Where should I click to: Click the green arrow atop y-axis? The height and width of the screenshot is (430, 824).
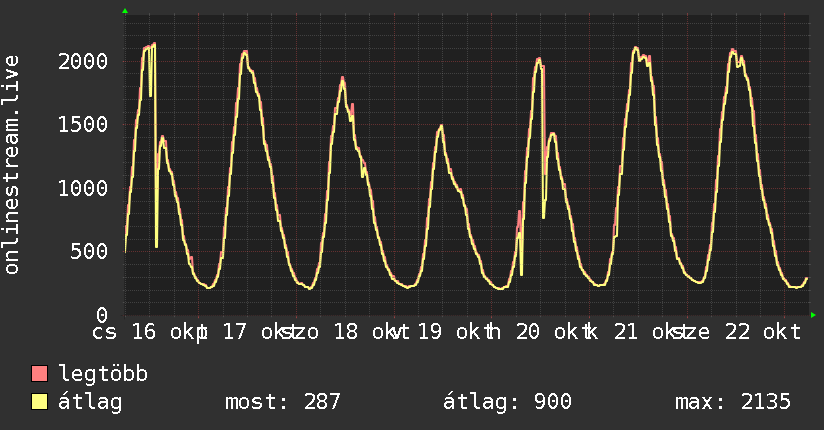coord(125,11)
